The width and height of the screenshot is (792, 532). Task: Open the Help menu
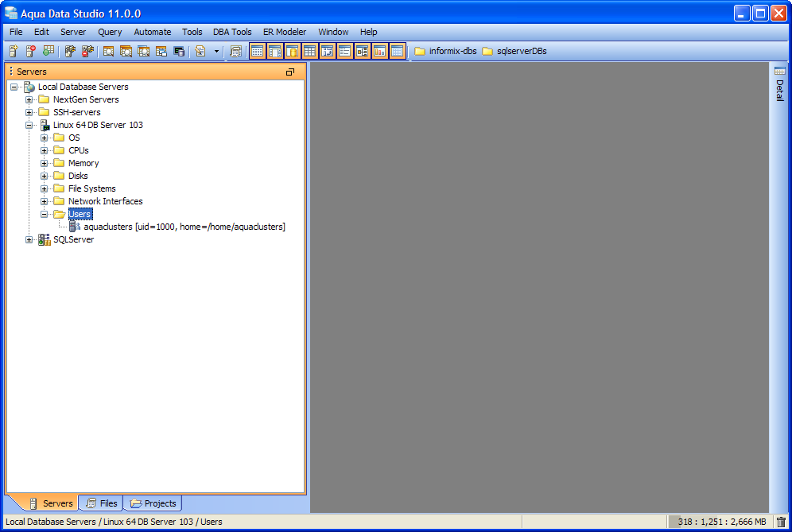pos(369,32)
